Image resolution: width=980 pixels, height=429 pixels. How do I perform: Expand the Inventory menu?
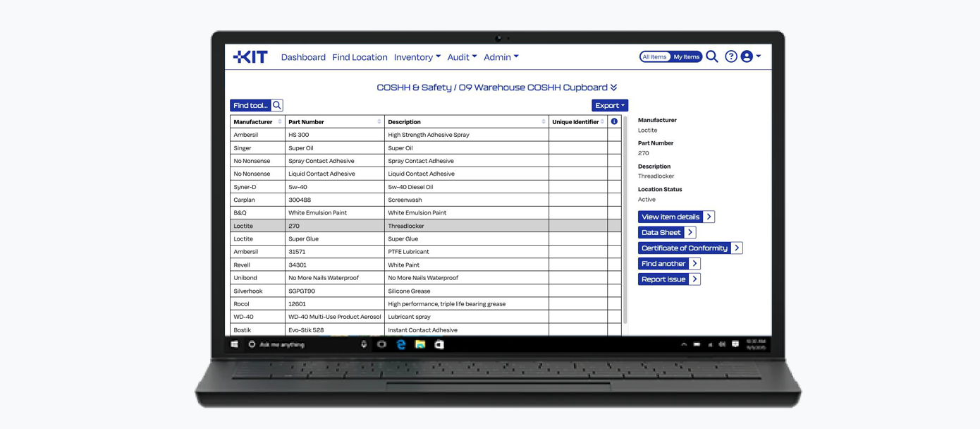[x=417, y=57]
